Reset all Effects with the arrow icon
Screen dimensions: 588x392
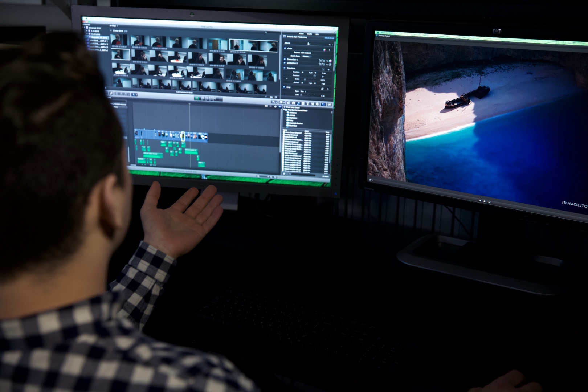click(330, 45)
